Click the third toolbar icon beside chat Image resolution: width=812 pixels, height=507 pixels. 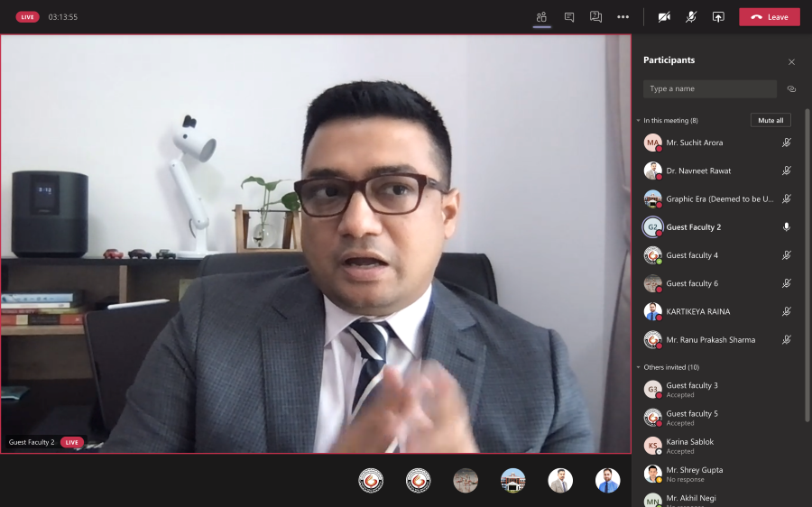coord(595,17)
